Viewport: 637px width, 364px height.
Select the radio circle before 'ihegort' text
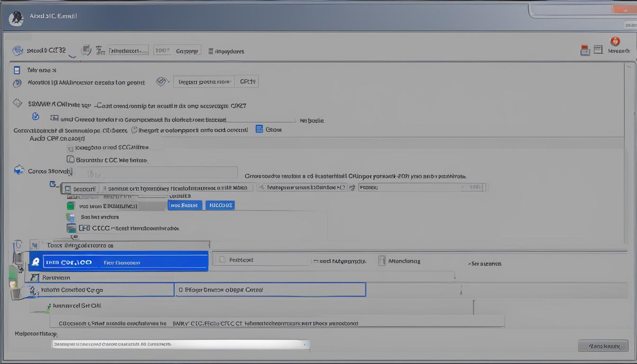point(134,129)
